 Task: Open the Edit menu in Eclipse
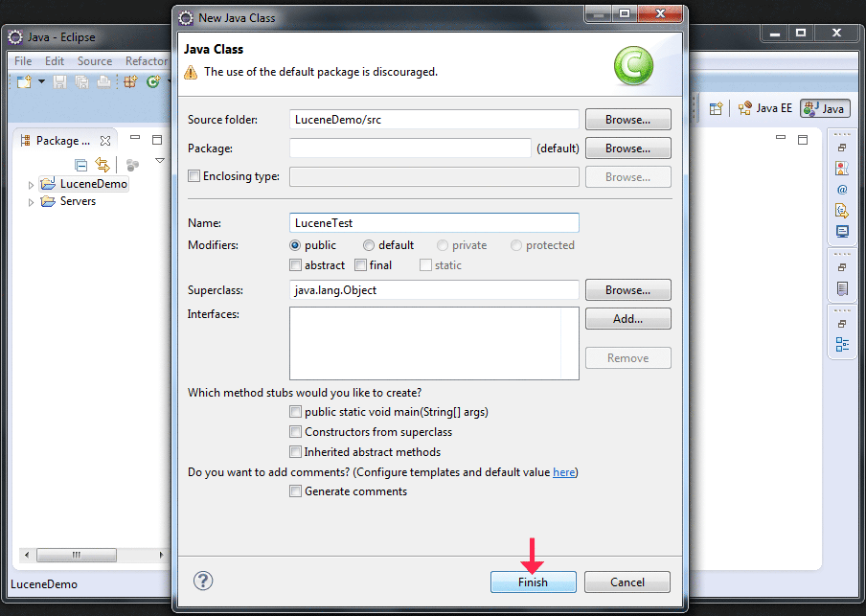[x=54, y=61]
